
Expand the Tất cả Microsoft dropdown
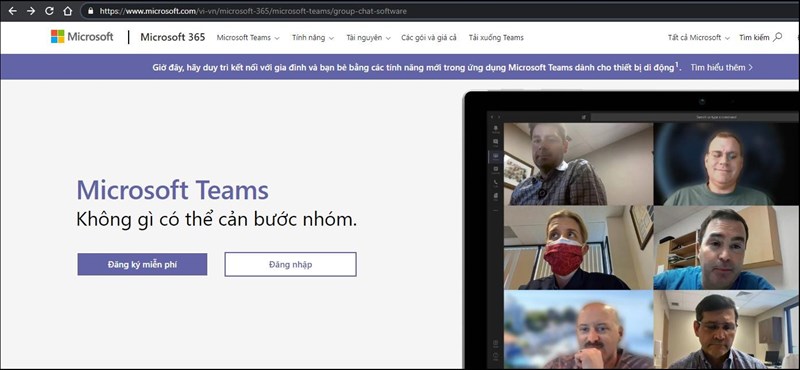[698, 38]
